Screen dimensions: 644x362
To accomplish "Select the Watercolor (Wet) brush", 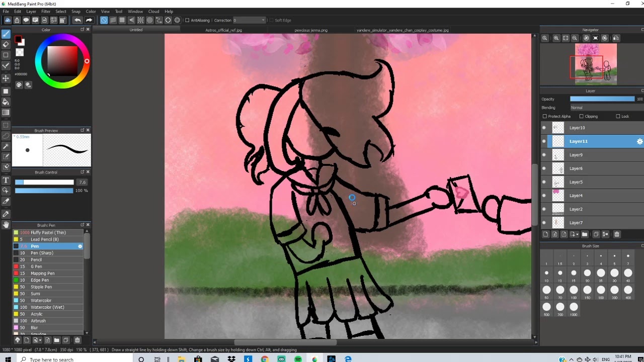I will (48, 307).
